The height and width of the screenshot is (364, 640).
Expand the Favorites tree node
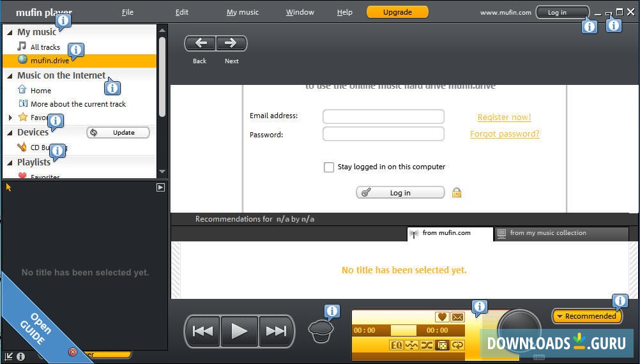[x=10, y=118]
